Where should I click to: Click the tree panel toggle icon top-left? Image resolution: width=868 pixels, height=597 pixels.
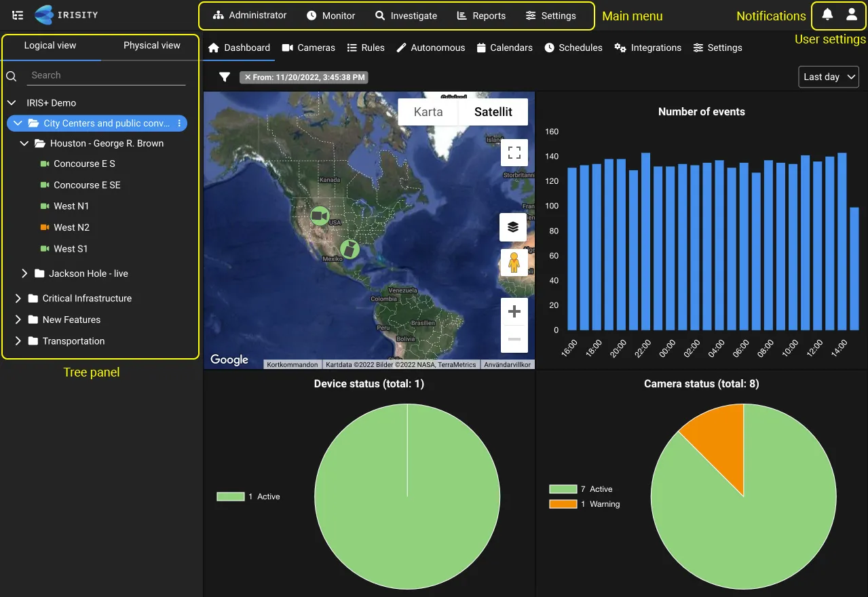[18, 15]
